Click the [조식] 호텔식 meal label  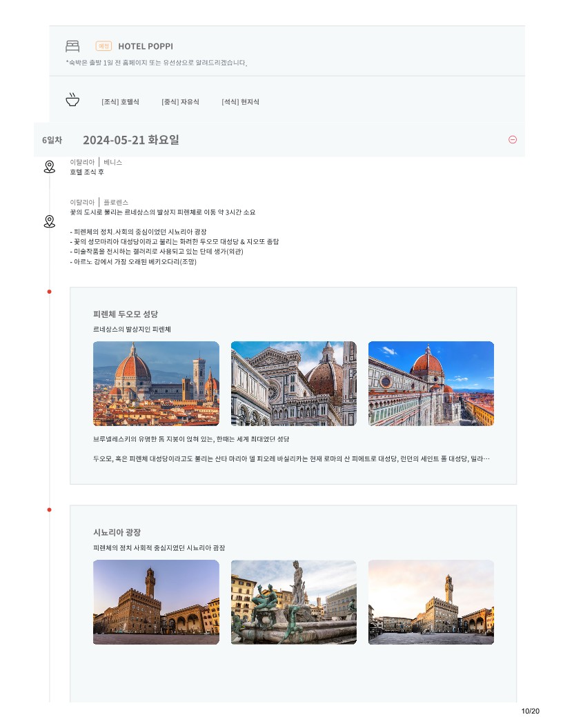(120, 101)
